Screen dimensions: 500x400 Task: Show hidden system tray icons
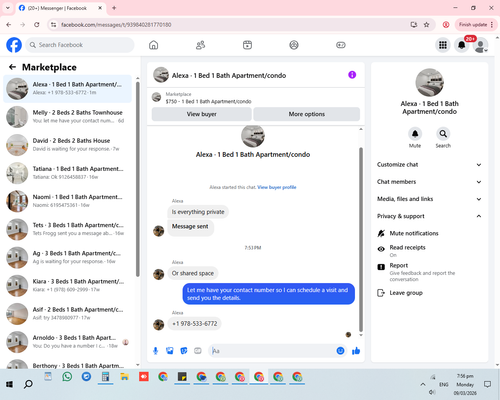coord(423,384)
